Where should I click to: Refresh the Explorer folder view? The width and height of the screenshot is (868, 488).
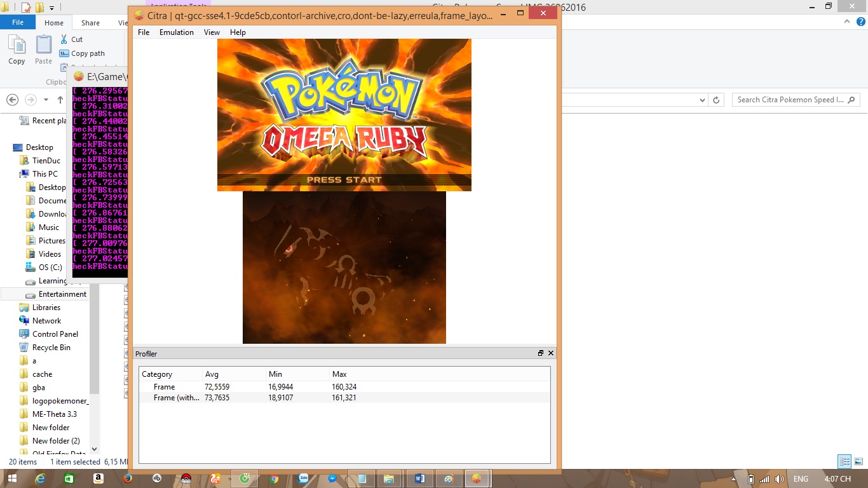tap(716, 100)
